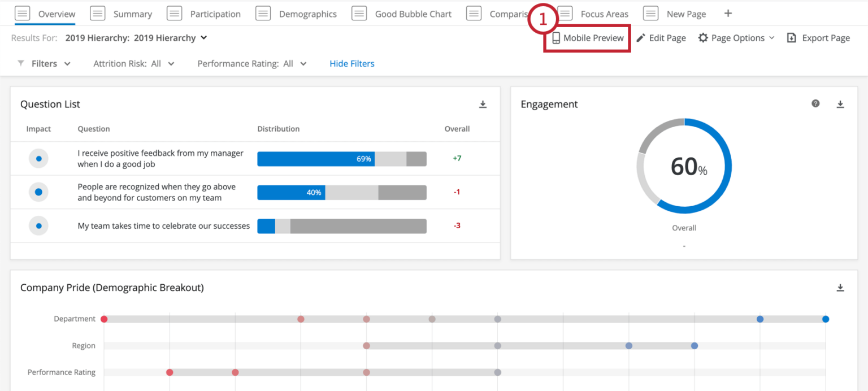Open the Engagement help question mark

(x=815, y=104)
